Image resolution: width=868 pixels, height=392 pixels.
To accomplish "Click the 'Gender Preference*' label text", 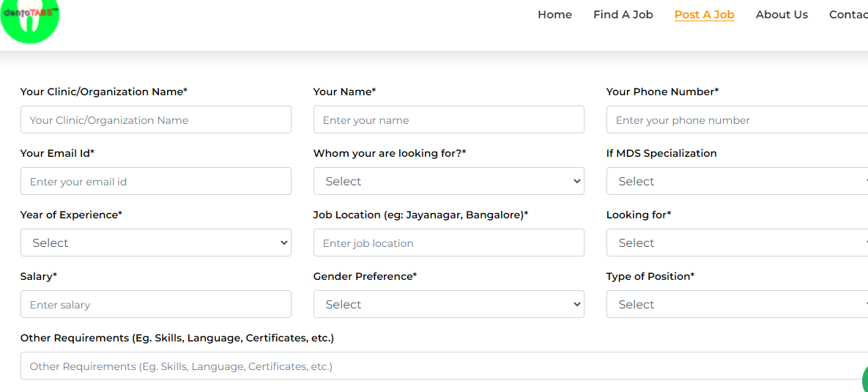I will click(365, 276).
